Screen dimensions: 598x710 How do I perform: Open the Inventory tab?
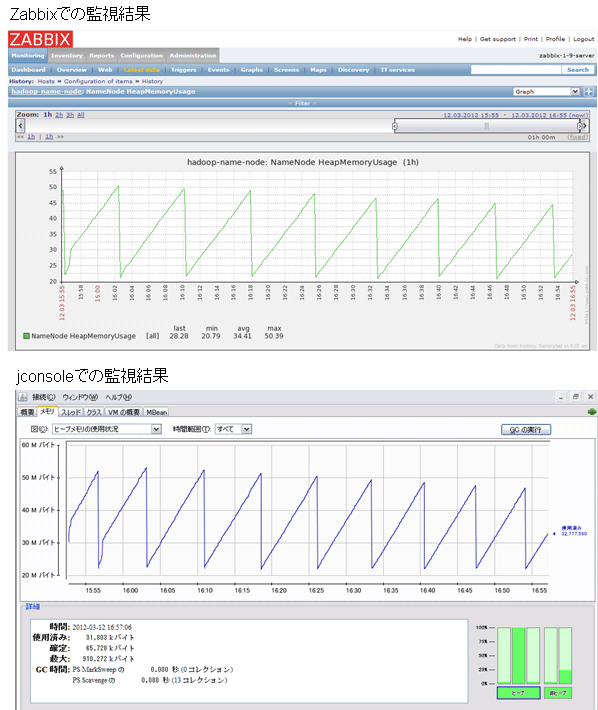(67, 55)
